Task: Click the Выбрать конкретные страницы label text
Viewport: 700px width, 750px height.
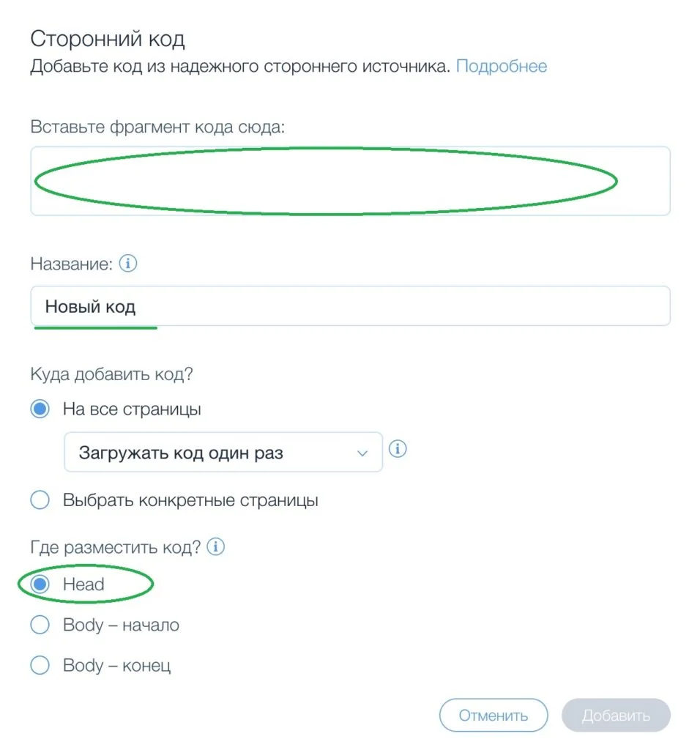Action: point(190,500)
